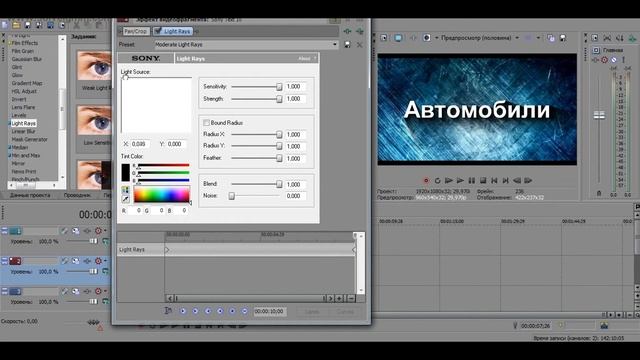Screen dimensions: 640x360
Task: Switch to Данные проекта tab
Action: [x=30, y=196]
